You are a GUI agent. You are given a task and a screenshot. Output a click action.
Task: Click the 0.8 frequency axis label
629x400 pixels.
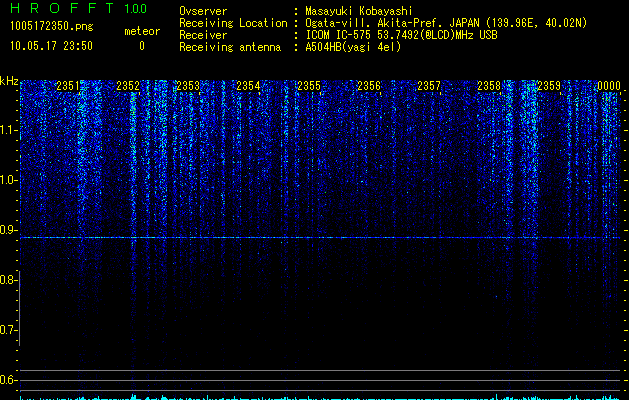tap(8, 280)
